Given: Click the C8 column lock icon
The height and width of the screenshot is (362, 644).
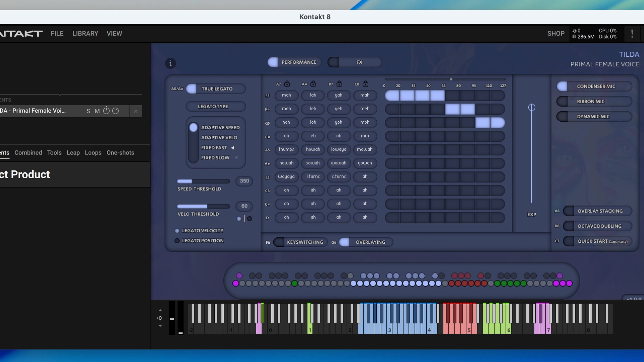Looking at the screenshot, I should coord(366,84).
